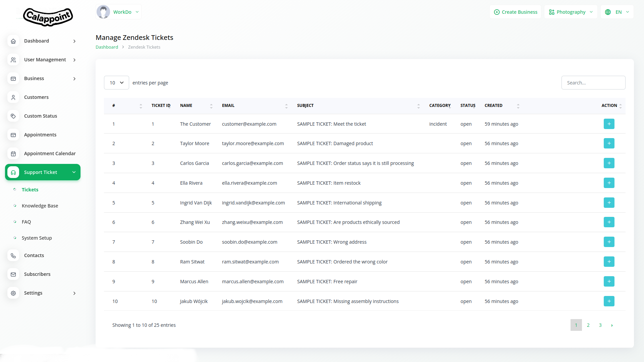Open Tickets submenu item
Image resolution: width=644 pixels, height=362 pixels.
coord(30,190)
